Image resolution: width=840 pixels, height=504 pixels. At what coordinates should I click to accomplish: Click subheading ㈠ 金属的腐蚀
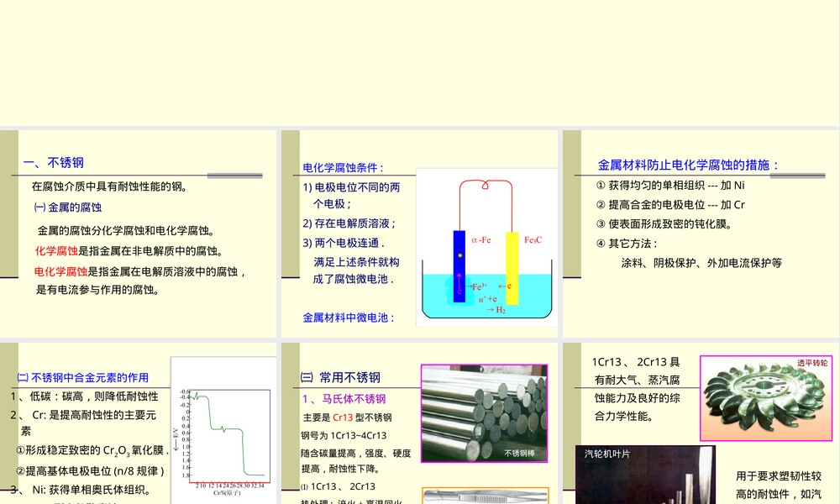click(x=67, y=207)
